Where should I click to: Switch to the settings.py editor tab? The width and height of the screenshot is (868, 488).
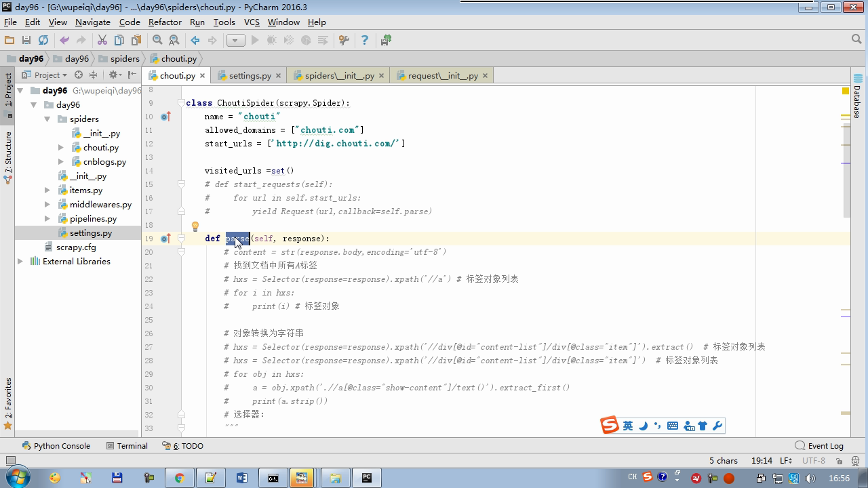point(249,76)
